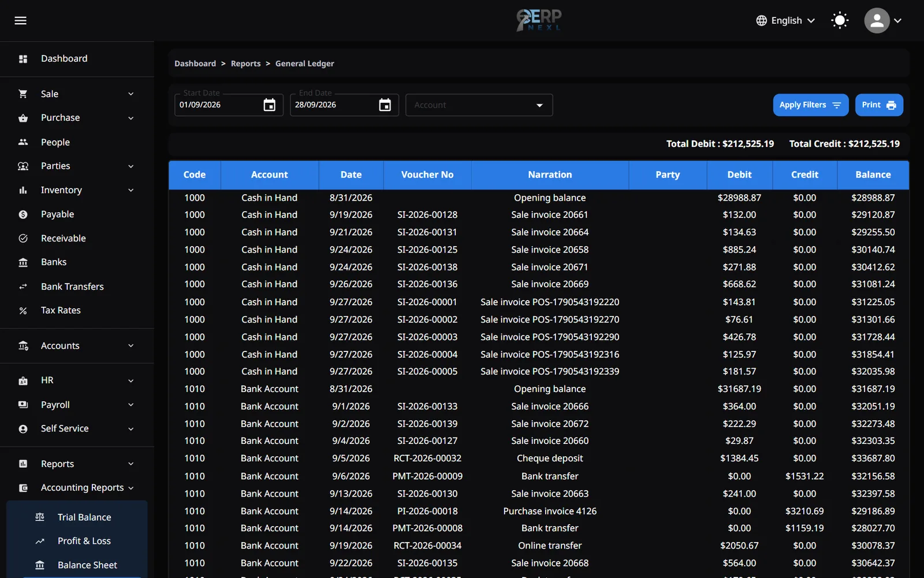Click voucher SI-2026-00128 cell
924x578 pixels.
pyautogui.click(x=427, y=215)
